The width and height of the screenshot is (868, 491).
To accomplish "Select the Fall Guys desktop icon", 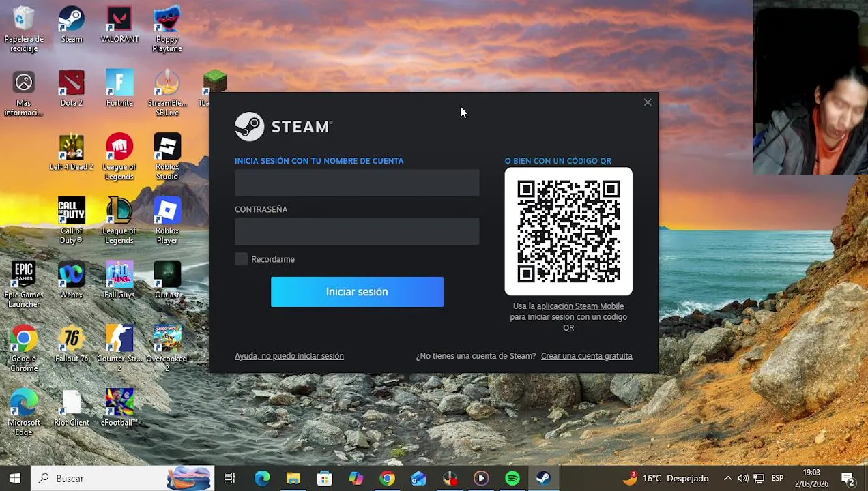I will [119, 280].
